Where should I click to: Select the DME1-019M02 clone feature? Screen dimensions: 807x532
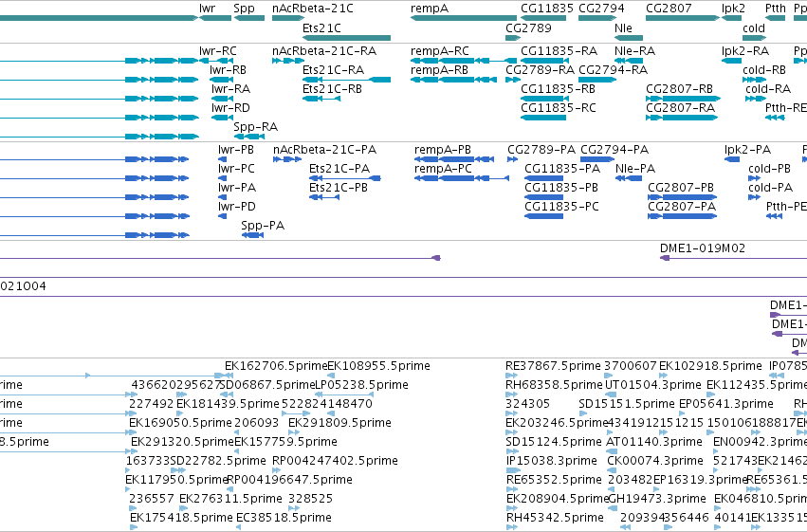pos(733,258)
